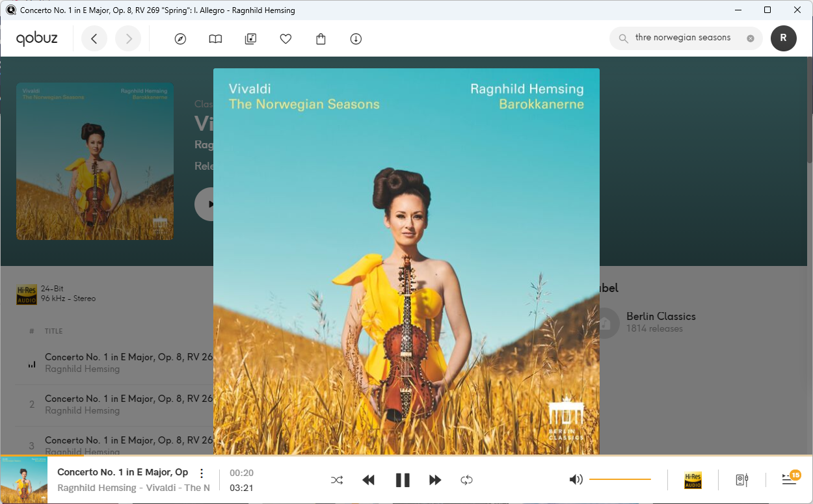Go back with the left arrow button
The image size is (813, 504).
[94, 39]
